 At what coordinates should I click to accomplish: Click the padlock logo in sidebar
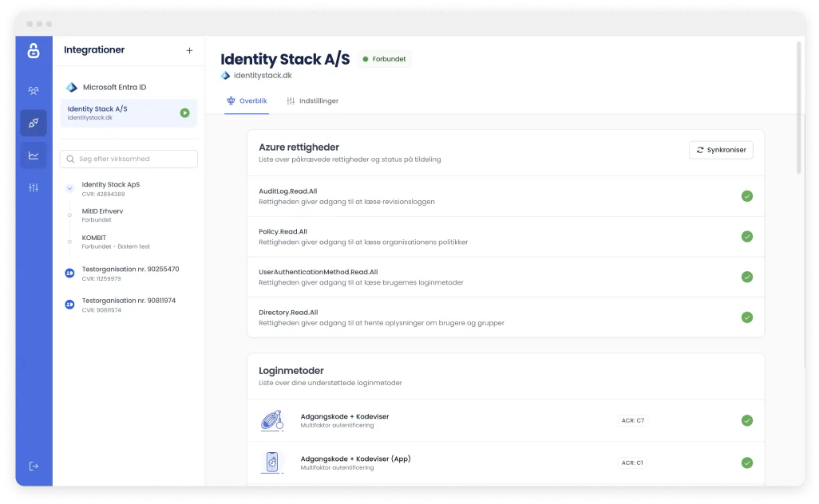point(34,50)
